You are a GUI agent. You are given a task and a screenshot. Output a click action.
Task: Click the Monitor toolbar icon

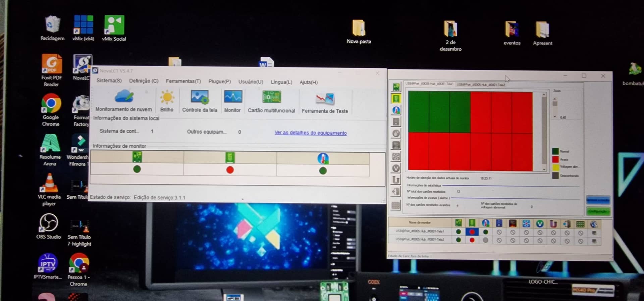pos(232,98)
